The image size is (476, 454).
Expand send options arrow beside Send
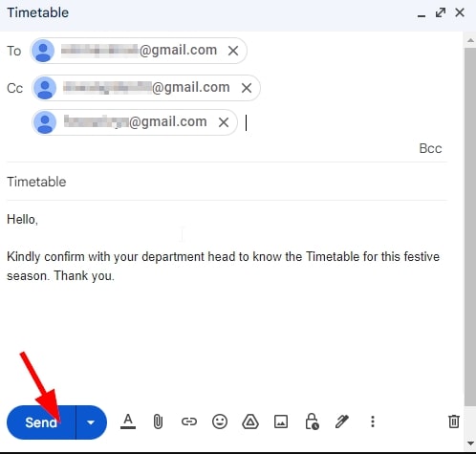91,422
